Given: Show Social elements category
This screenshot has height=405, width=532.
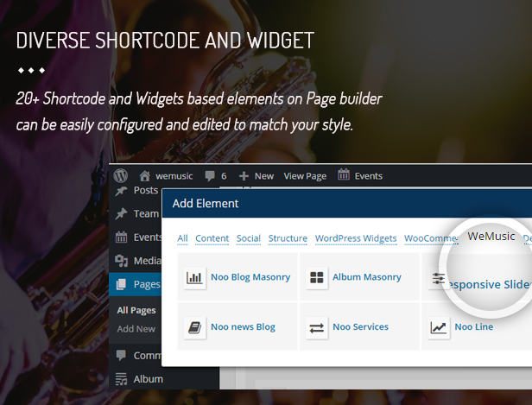Looking at the screenshot, I should 248,238.
